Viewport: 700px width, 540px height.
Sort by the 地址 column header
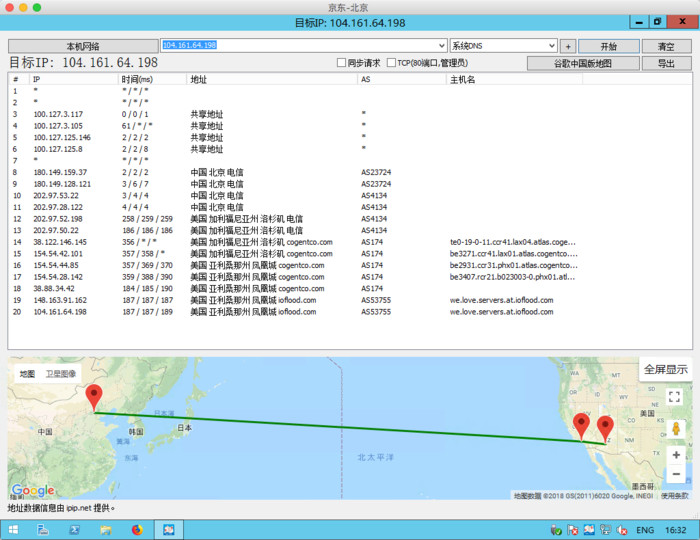click(x=272, y=79)
